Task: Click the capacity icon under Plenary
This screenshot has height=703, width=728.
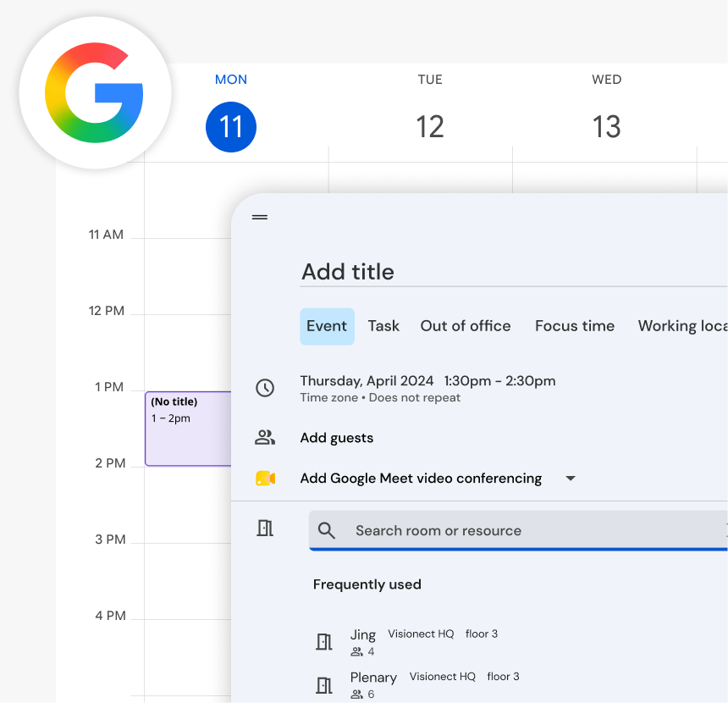Action: 356,695
